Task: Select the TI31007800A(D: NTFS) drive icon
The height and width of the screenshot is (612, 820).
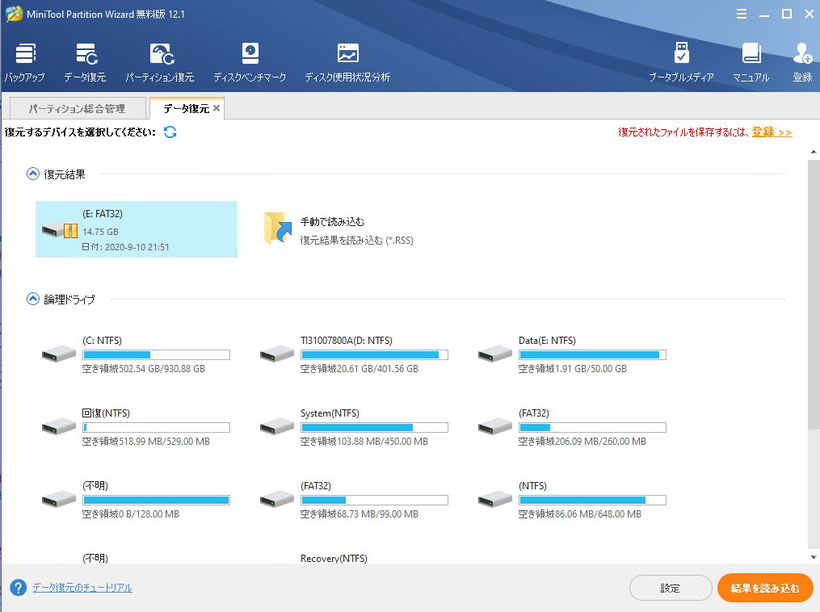Action: pyautogui.click(x=277, y=354)
